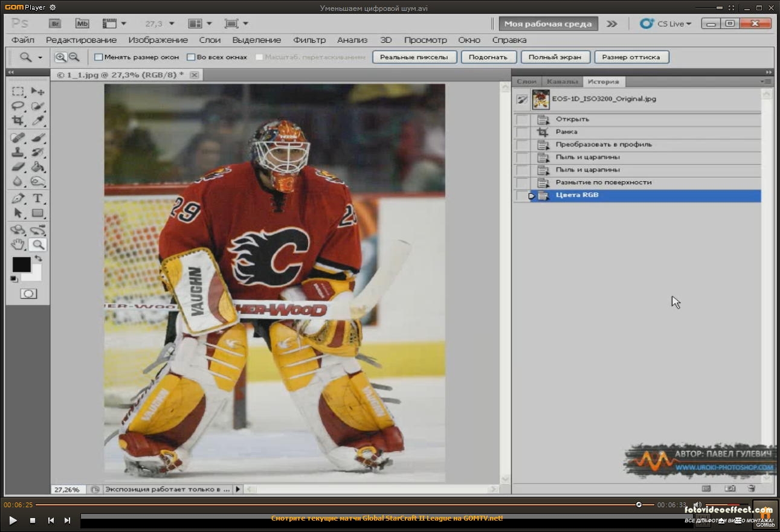The height and width of the screenshot is (532, 780).
Task: Select the Eraser tool
Action: click(18, 167)
